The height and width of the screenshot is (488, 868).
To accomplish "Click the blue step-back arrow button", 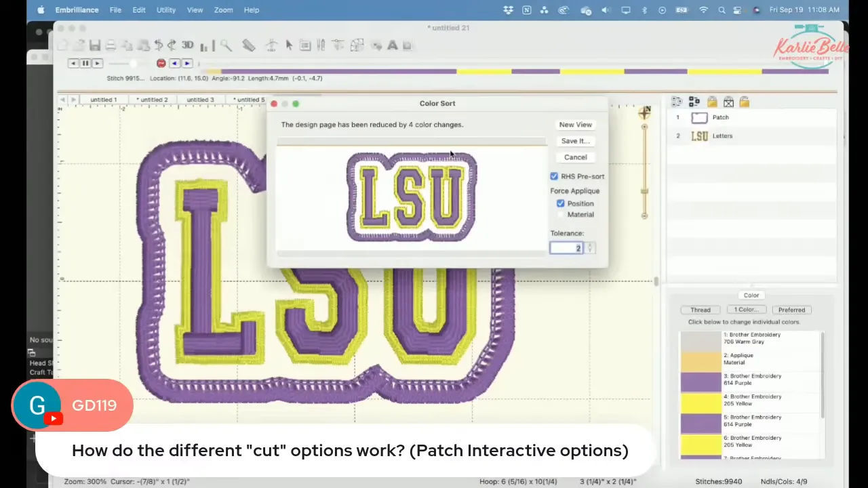I will (x=175, y=63).
